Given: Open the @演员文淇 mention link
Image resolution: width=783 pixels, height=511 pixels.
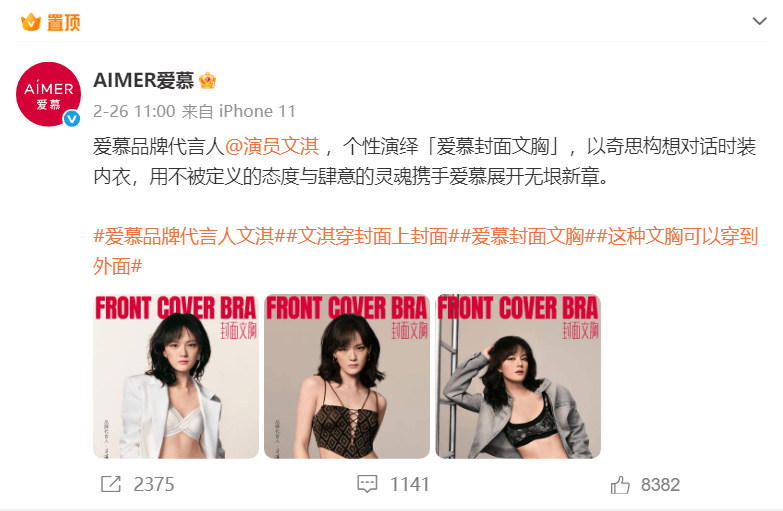Looking at the screenshot, I should 272,146.
